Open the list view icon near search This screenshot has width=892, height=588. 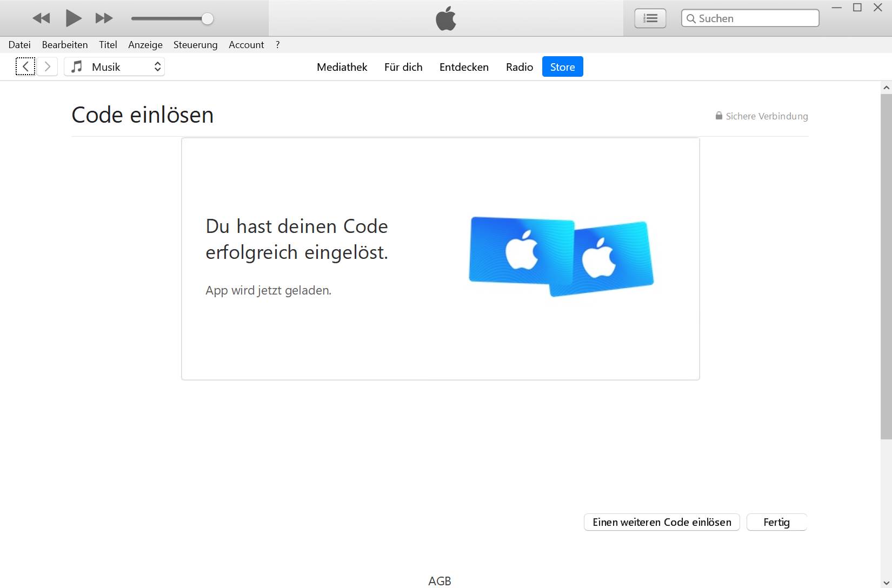(650, 18)
